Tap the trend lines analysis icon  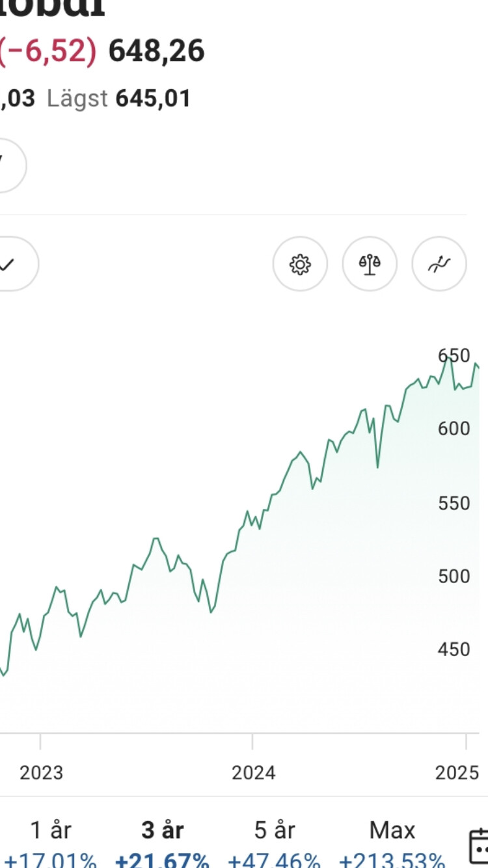(x=439, y=264)
